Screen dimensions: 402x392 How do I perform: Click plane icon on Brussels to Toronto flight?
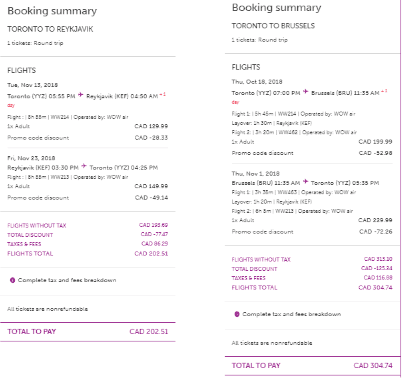pyautogui.click(x=305, y=182)
